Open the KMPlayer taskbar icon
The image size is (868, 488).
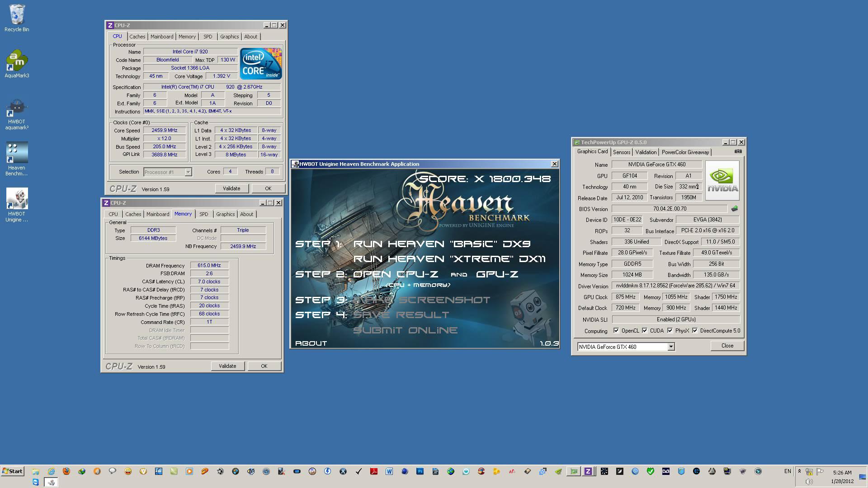tap(159, 471)
